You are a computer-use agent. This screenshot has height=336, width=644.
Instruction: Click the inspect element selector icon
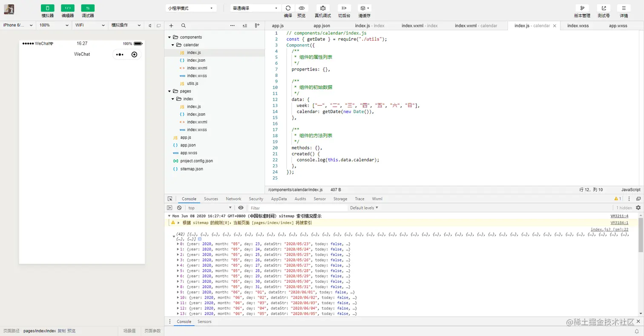point(170,199)
